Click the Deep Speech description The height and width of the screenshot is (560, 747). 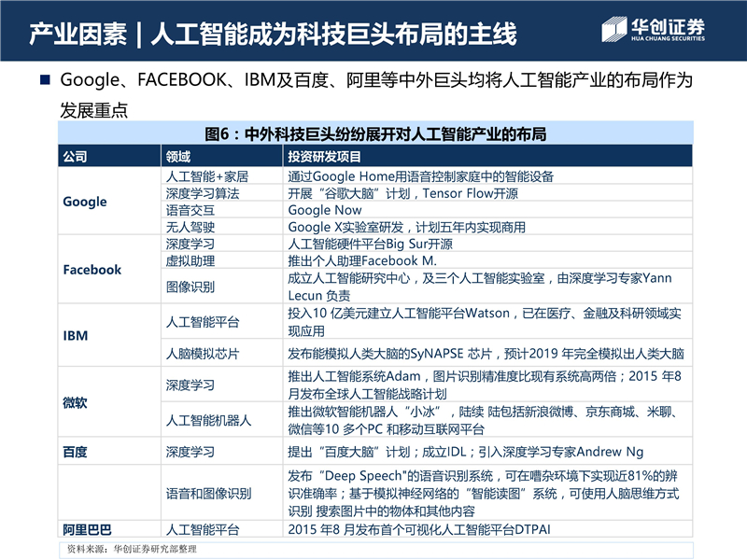(x=484, y=494)
